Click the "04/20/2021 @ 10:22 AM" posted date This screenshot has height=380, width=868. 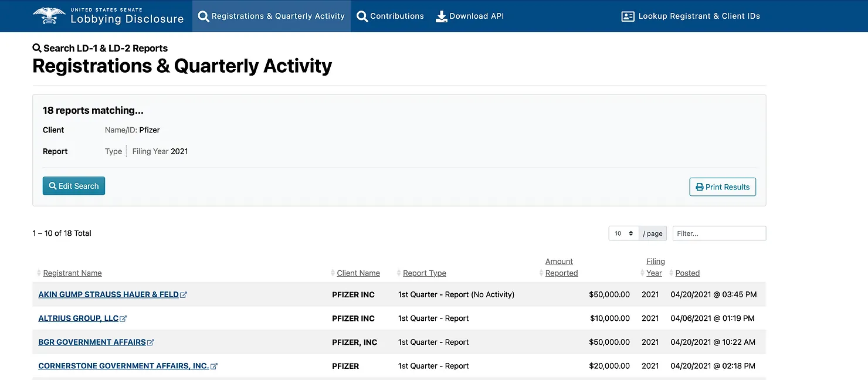[713, 342]
